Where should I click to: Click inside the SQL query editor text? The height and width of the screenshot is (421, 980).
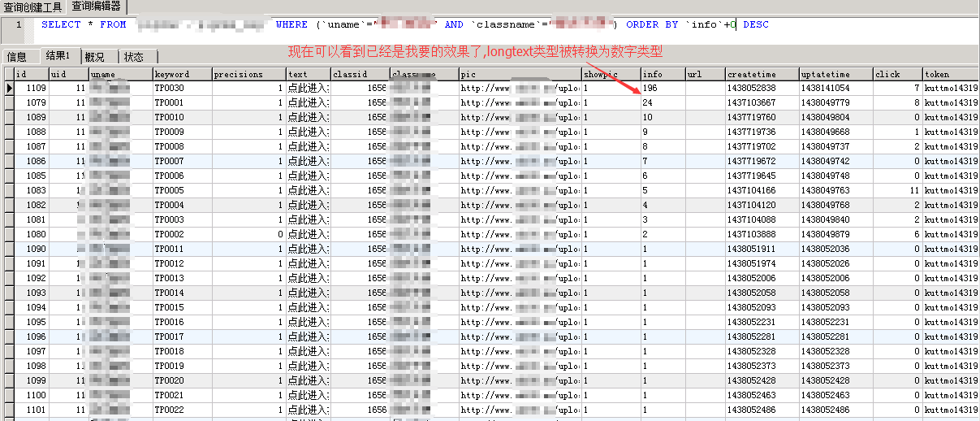coord(404,24)
